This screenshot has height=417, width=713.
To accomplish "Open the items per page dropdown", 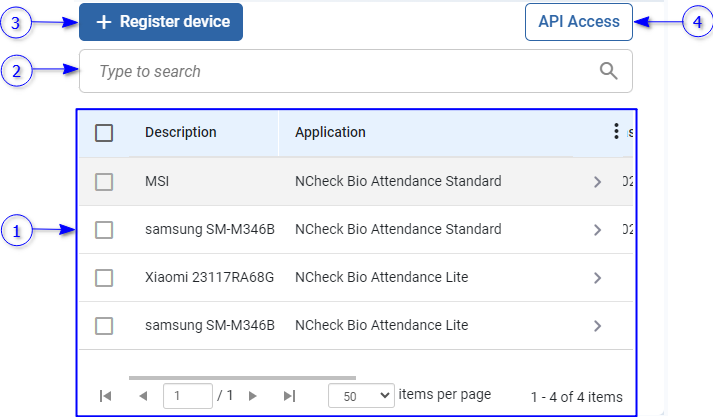I will pyautogui.click(x=361, y=396).
